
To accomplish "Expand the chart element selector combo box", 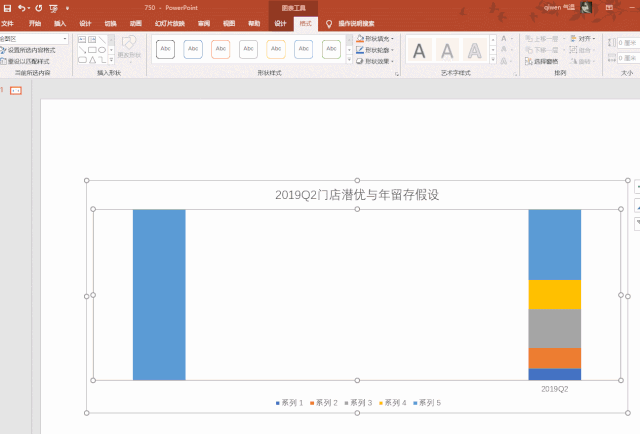I will tap(65, 39).
